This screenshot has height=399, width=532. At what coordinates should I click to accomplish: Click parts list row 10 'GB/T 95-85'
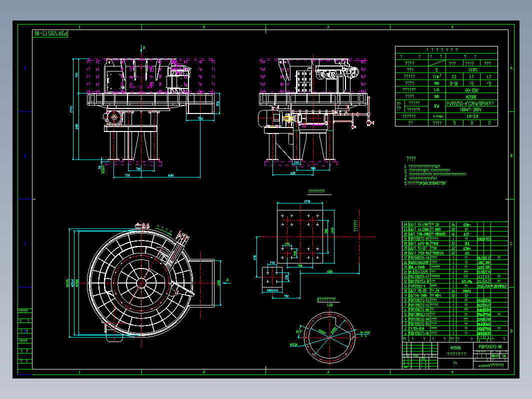pyautogui.click(x=455, y=291)
